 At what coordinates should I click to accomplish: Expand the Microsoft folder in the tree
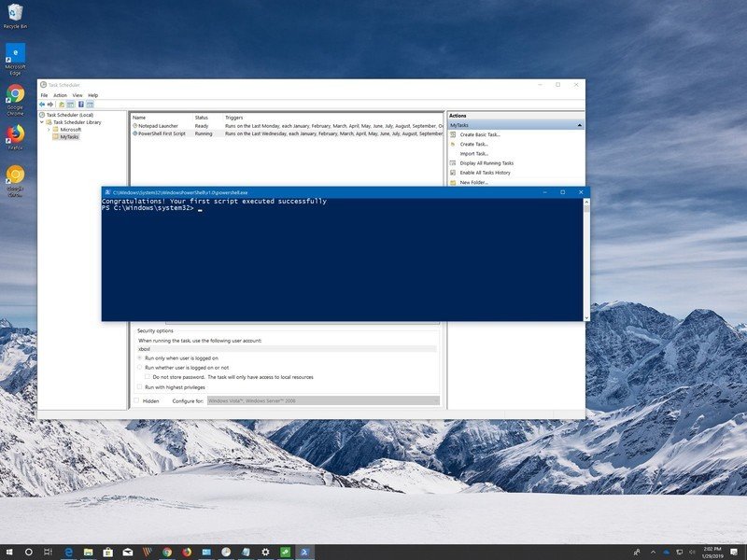(49, 130)
